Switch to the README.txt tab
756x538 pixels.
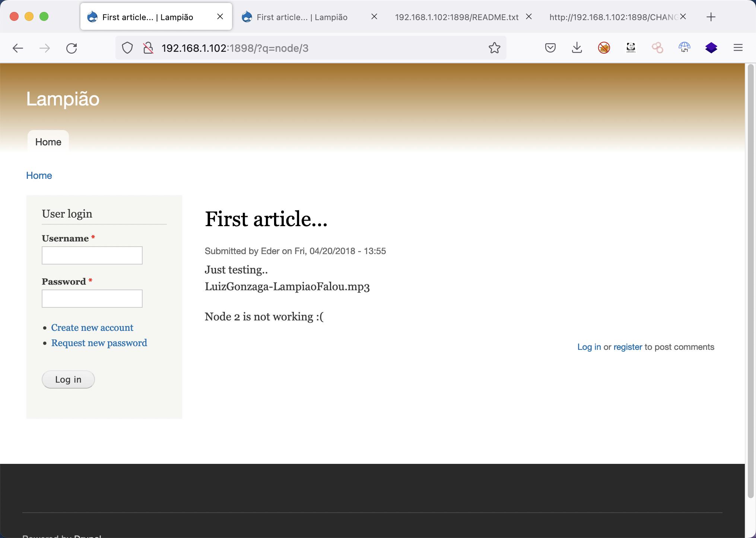point(456,17)
